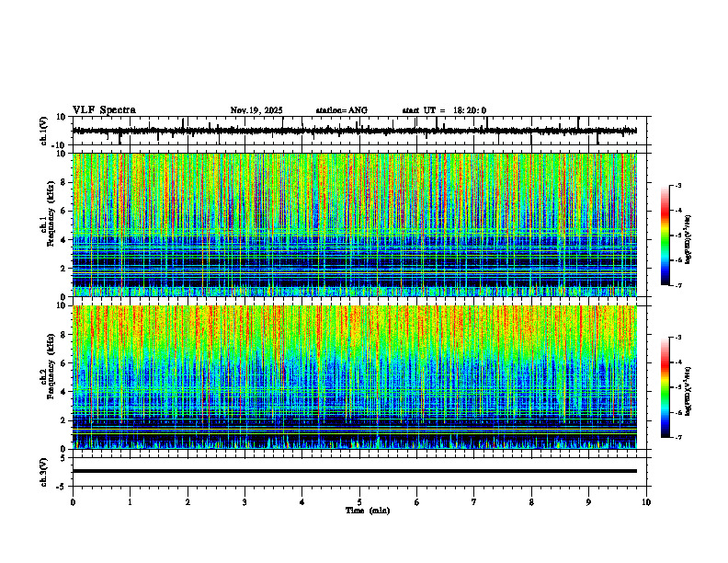The image size is (728, 563).
Task: Click the "-3" label on ch.2 color bar
Action: point(678,338)
